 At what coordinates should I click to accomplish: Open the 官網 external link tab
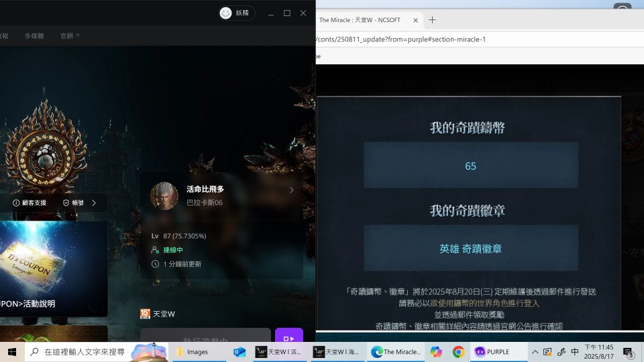point(69,36)
